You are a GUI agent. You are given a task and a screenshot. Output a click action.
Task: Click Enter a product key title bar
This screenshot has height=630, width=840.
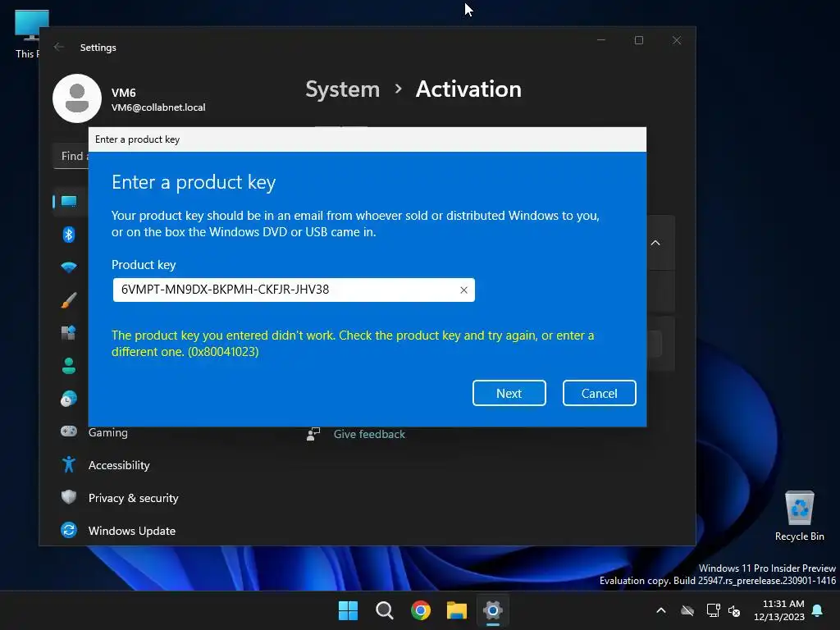point(367,139)
